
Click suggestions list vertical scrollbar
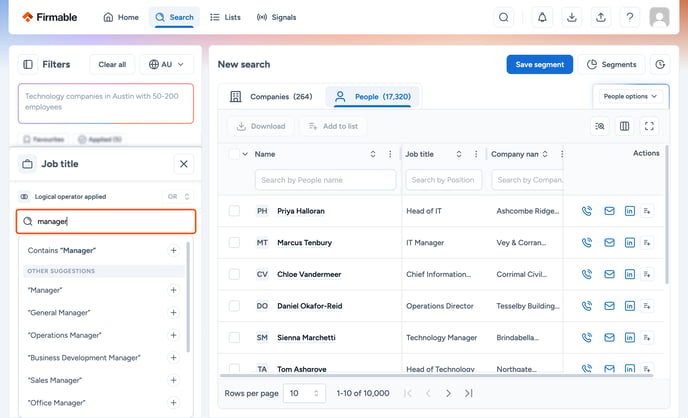click(x=188, y=297)
